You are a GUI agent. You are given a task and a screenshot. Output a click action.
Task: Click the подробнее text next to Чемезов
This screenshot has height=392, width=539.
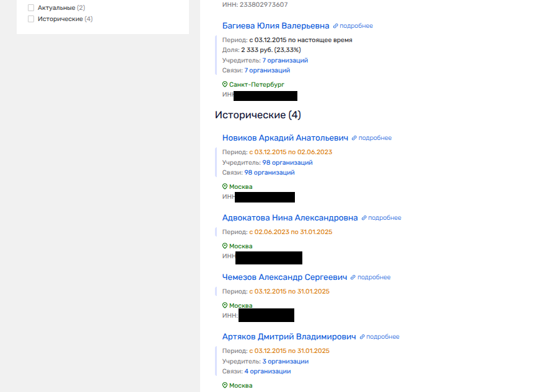[x=374, y=277]
